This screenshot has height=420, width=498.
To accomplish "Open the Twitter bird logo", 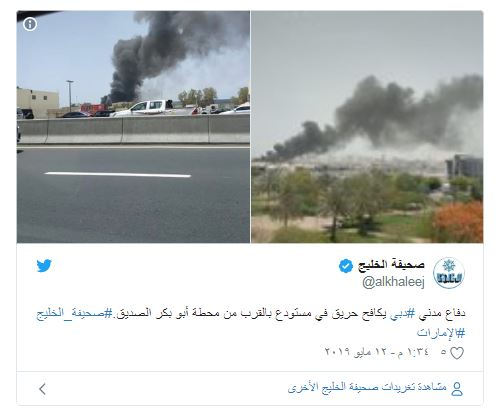I will 44,266.
